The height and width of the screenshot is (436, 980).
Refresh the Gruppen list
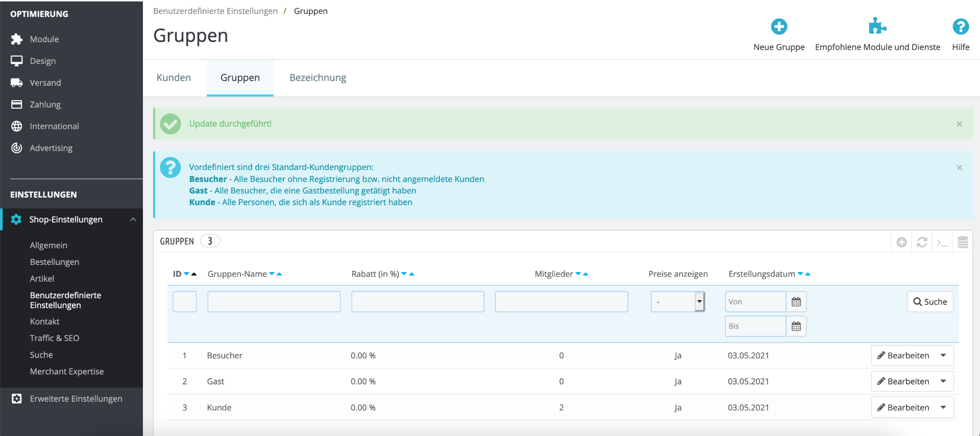pyautogui.click(x=922, y=242)
